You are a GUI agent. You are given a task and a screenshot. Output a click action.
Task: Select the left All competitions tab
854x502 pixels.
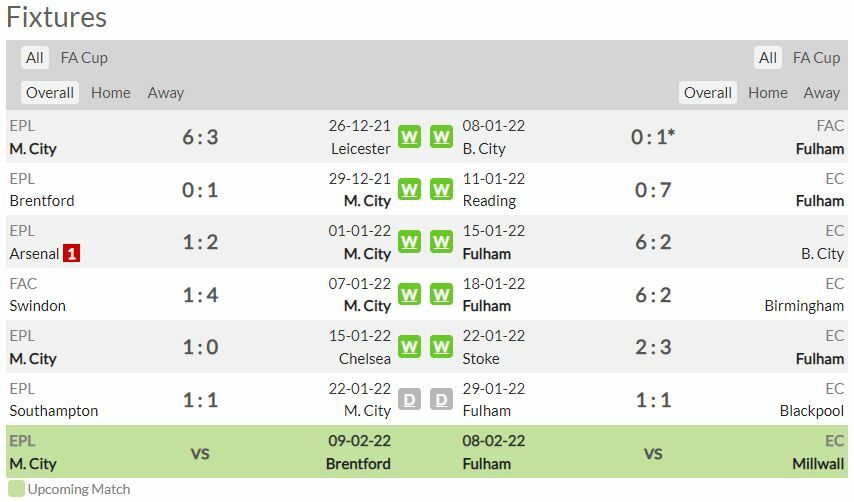pos(35,58)
